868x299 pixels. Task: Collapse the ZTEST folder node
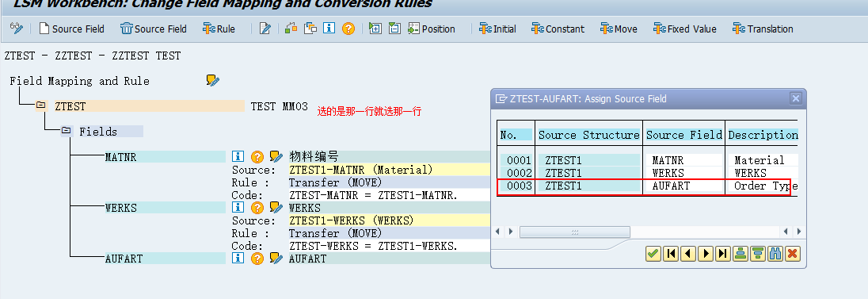pyautogui.click(x=41, y=106)
